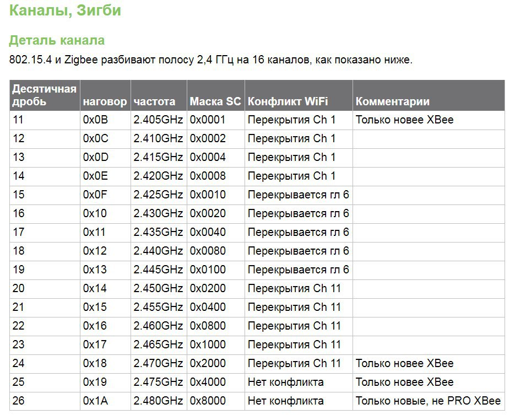The width and height of the screenshot is (515, 420).
Task: Select the "Комментарии" column header
Action: [x=392, y=101]
